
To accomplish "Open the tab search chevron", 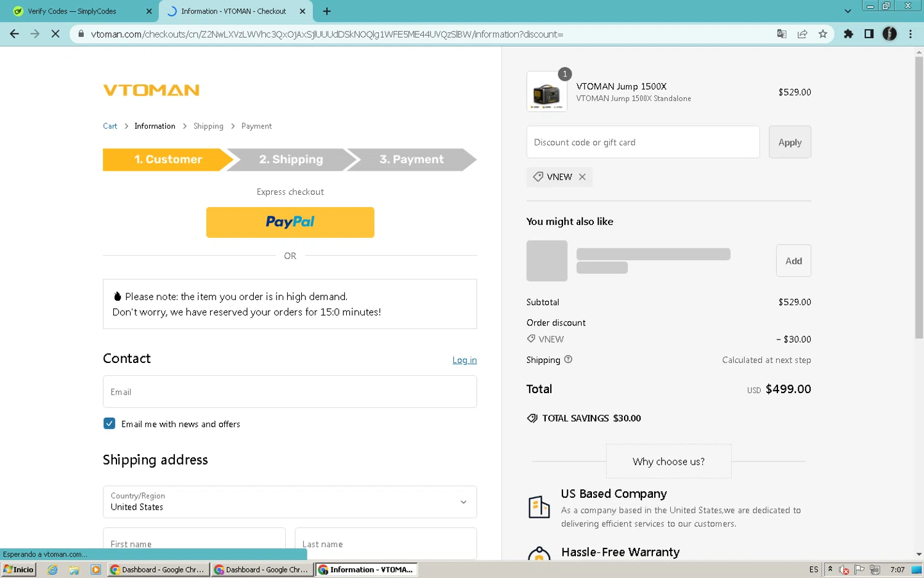I will pyautogui.click(x=848, y=11).
